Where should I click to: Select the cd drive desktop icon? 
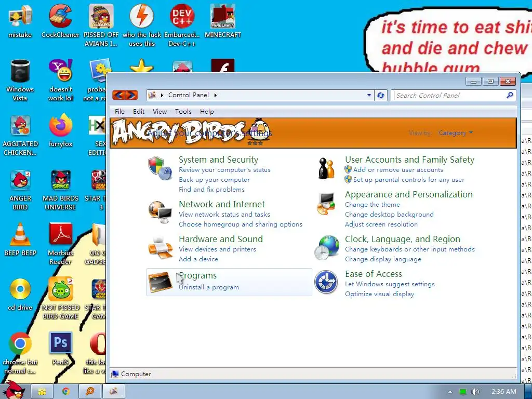click(x=20, y=289)
